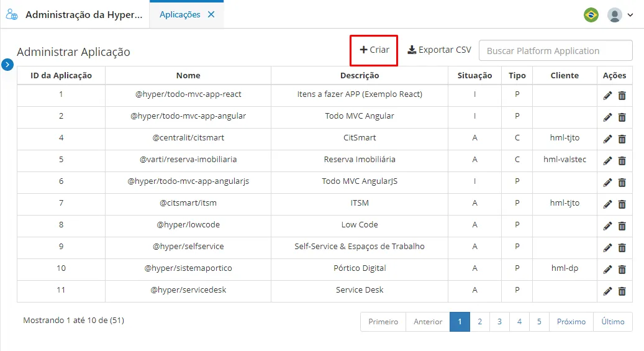644x351 pixels.
Task: Click the Nome column header
Action: coord(188,76)
